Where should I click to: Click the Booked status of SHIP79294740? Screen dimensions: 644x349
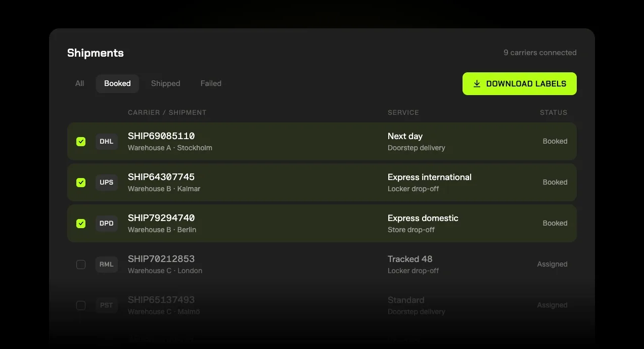point(555,224)
